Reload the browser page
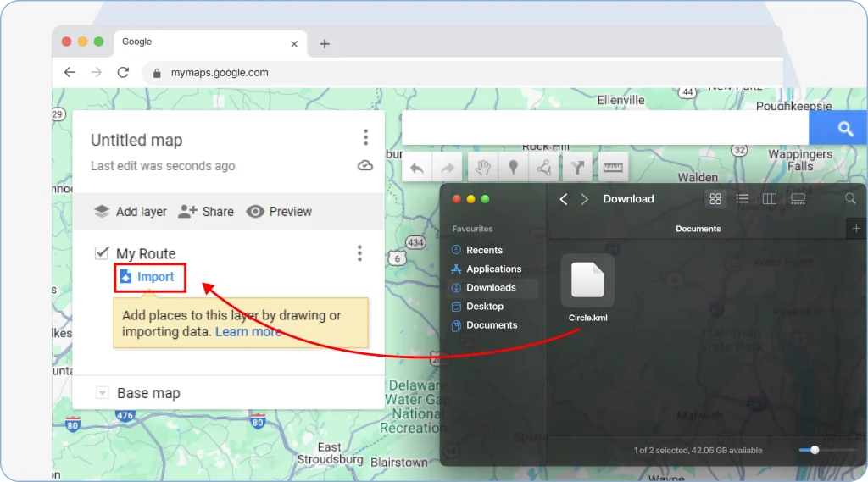 point(123,73)
